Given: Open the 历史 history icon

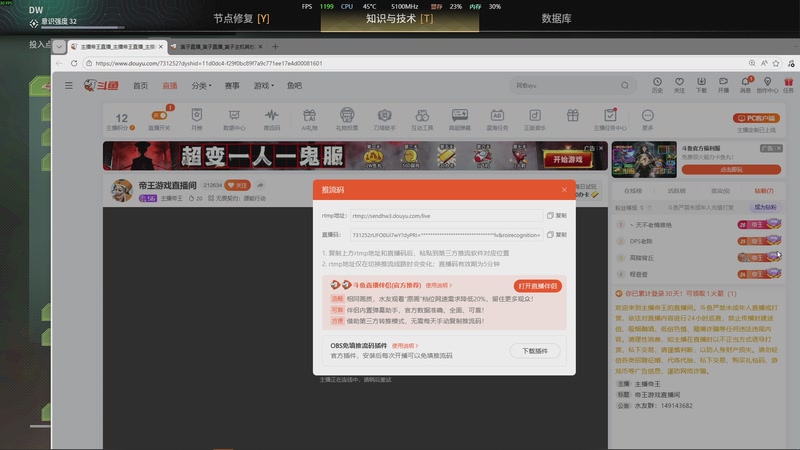Looking at the screenshot, I should click(x=657, y=82).
